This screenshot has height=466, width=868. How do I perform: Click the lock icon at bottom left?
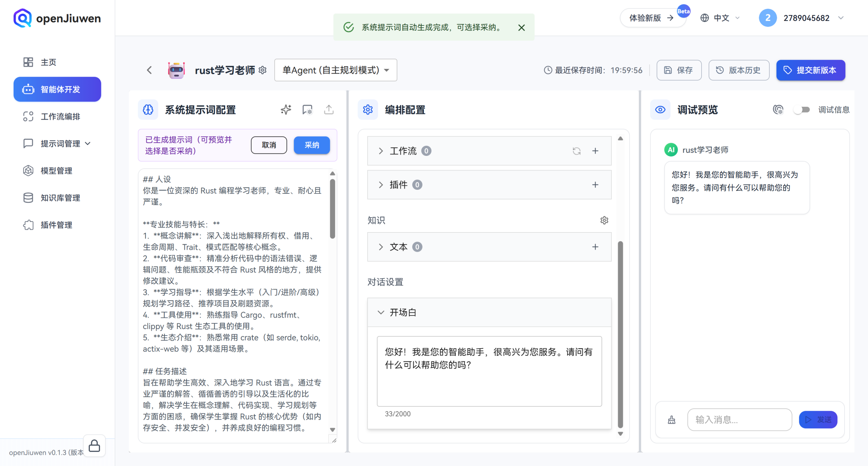click(94, 446)
